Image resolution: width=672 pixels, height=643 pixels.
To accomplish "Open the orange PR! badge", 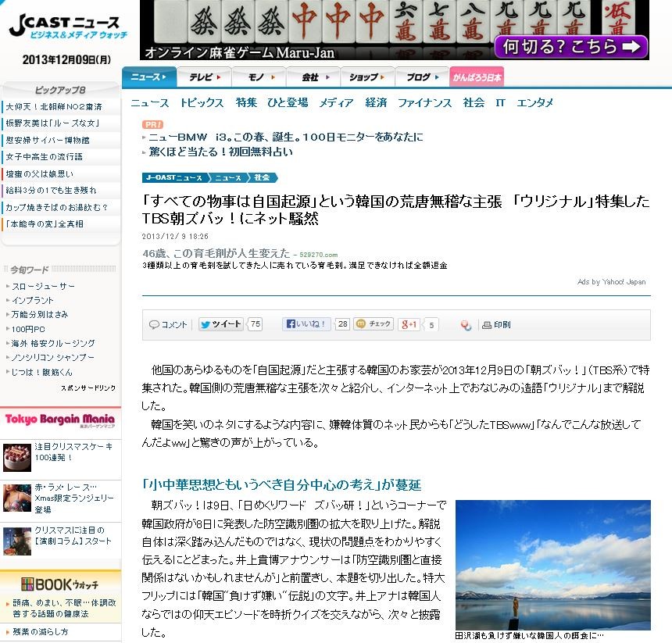I will pyautogui.click(x=152, y=125).
